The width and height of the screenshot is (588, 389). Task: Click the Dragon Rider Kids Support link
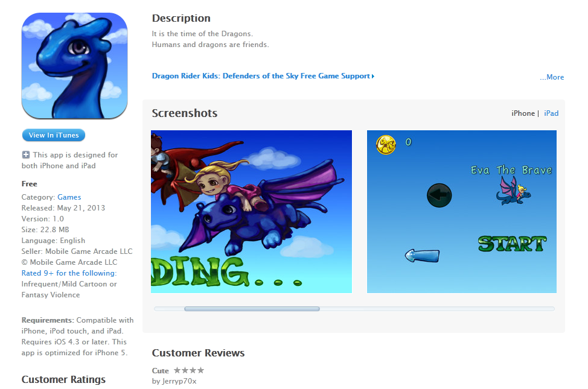click(x=263, y=76)
